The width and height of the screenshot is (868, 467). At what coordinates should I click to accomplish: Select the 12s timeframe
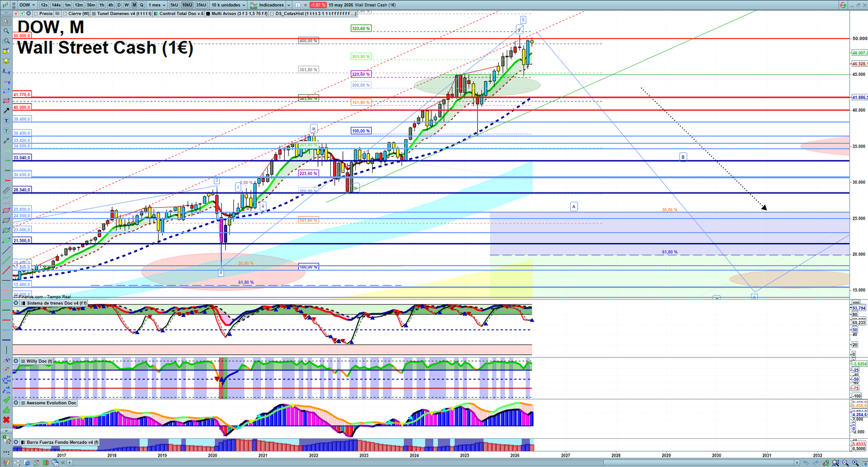click(x=44, y=5)
